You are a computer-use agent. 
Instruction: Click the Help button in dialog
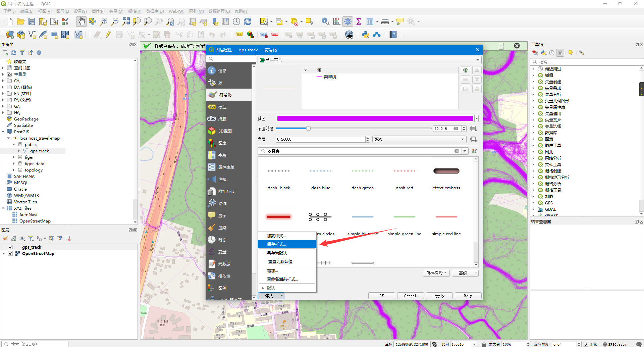pos(468,296)
